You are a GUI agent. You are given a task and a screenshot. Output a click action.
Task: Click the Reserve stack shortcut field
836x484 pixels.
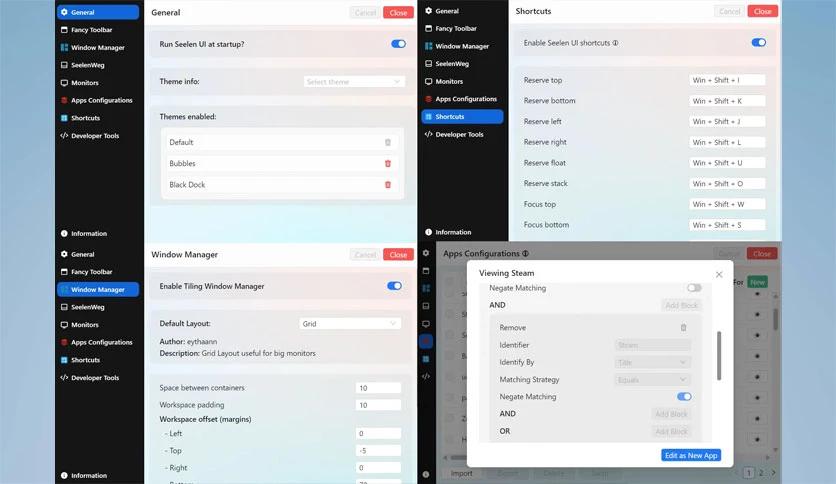(727, 183)
